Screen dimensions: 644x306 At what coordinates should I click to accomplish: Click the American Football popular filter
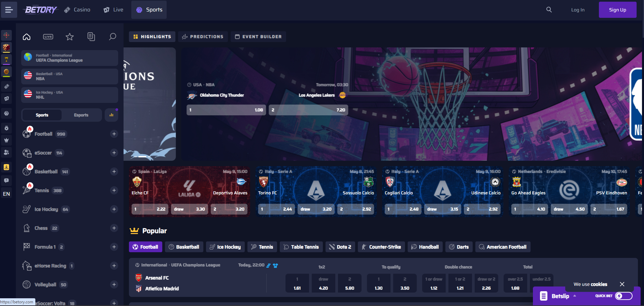[x=503, y=247]
